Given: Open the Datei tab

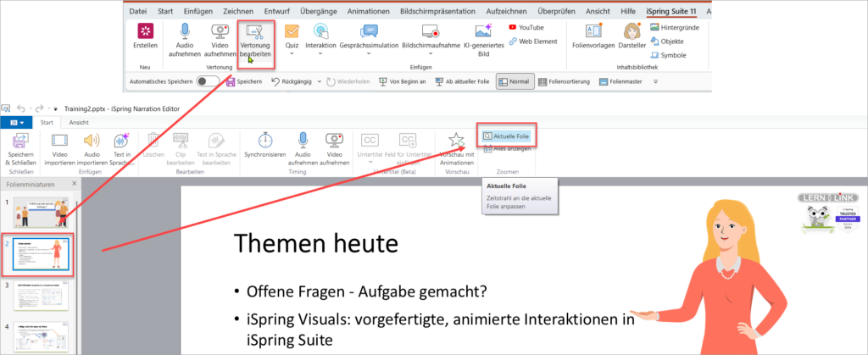Looking at the screenshot, I should tap(138, 11).
